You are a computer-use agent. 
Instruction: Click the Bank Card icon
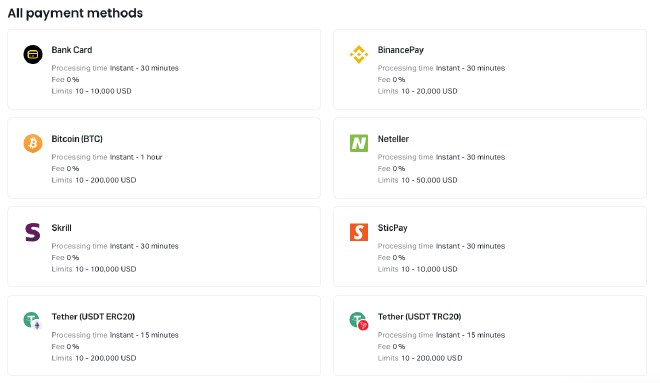click(33, 54)
